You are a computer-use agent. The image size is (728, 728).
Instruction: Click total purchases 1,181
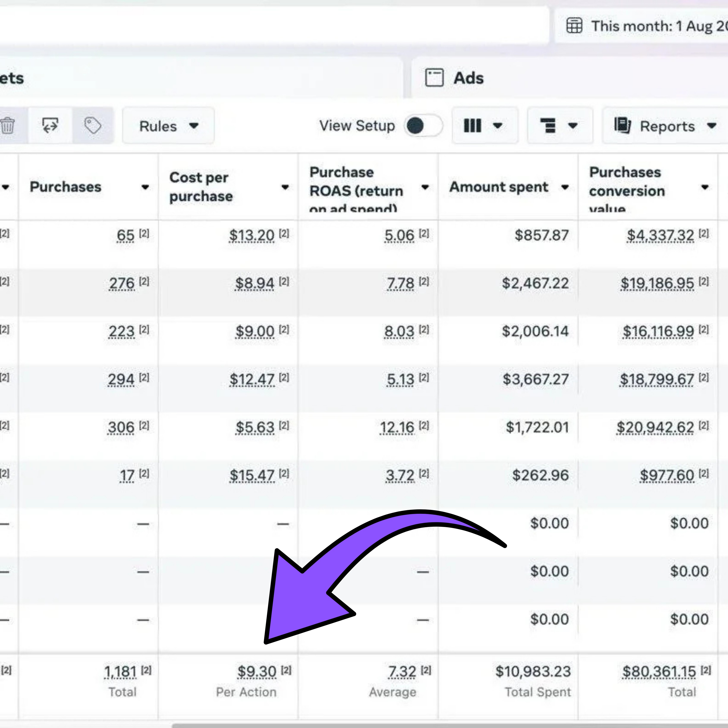click(x=120, y=671)
